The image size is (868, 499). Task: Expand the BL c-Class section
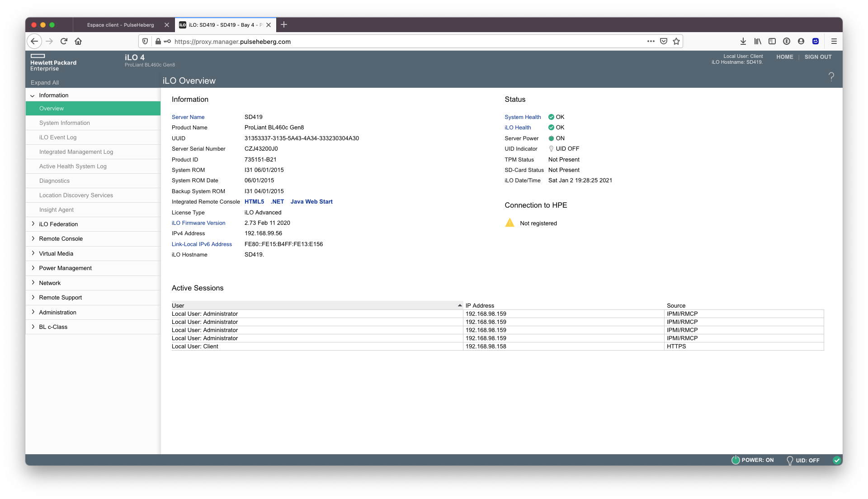tap(33, 327)
